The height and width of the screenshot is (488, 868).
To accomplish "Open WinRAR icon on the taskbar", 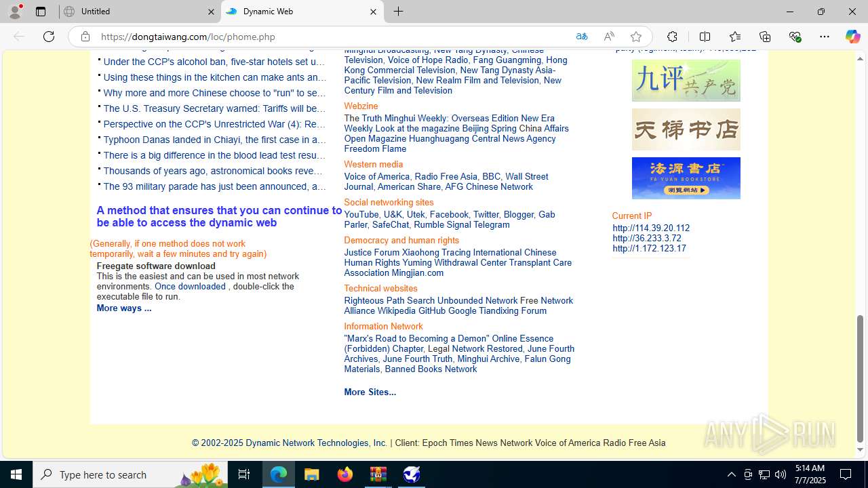I will pos(378,474).
